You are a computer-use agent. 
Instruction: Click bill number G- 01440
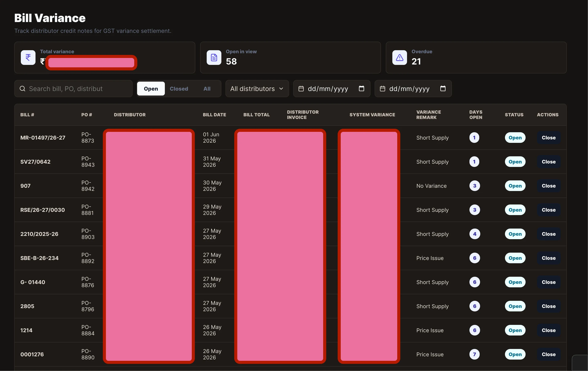(33, 282)
